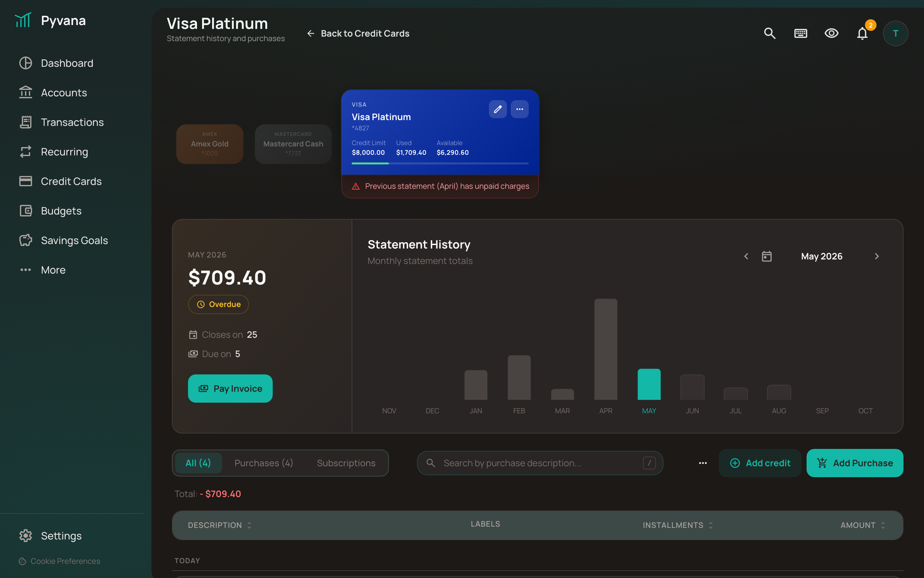Click the Closes on calendar icon

tap(193, 335)
